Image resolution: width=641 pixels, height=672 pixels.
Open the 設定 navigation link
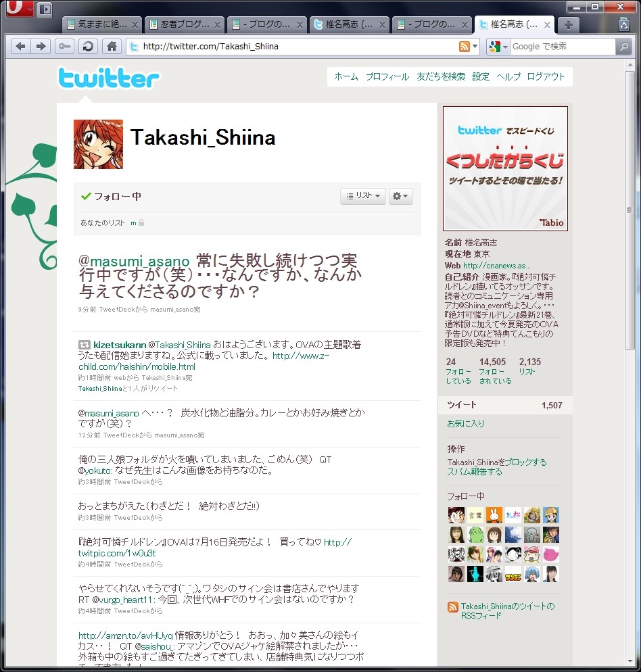pyautogui.click(x=481, y=76)
